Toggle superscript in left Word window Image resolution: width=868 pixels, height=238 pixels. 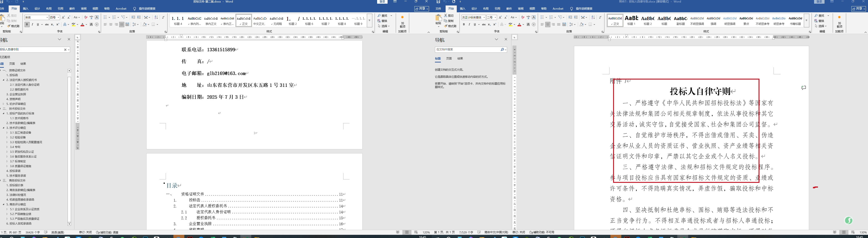(x=58, y=24)
